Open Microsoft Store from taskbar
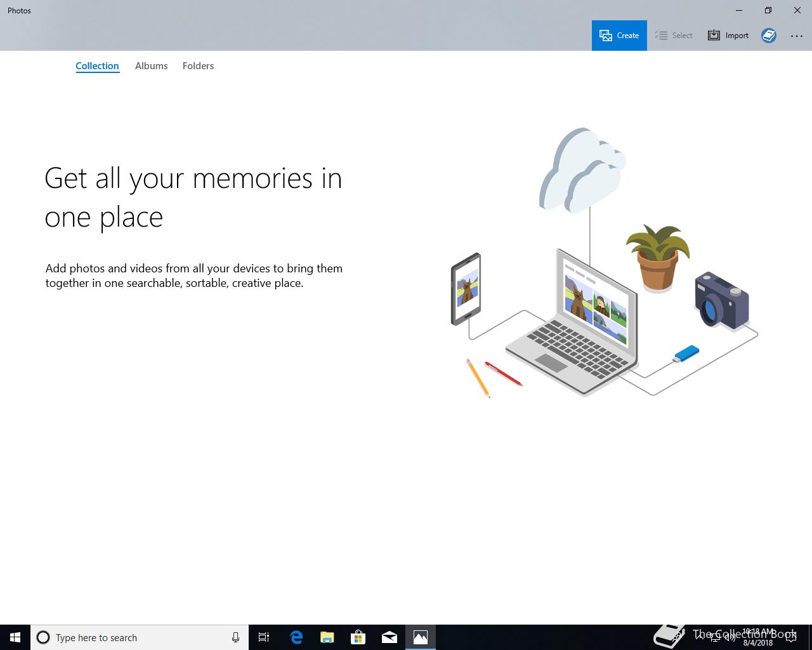The image size is (812, 650). click(x=358, y=637)
